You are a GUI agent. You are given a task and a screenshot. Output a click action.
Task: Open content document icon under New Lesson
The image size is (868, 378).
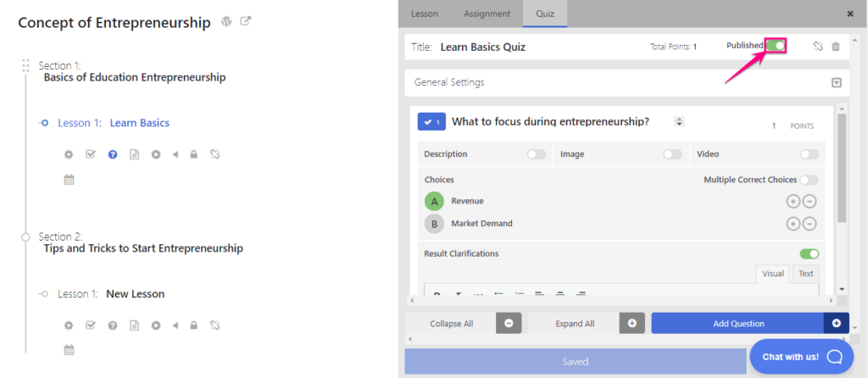coord(134,325)
